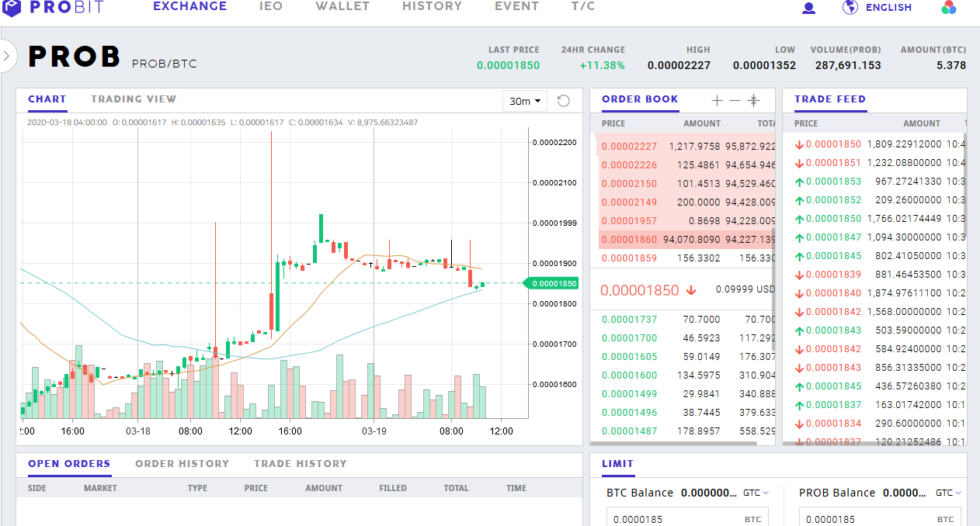This screenshot has width=980, height=526.
Task: Select sell order at price 0.00002226
Action: [686, 164]
